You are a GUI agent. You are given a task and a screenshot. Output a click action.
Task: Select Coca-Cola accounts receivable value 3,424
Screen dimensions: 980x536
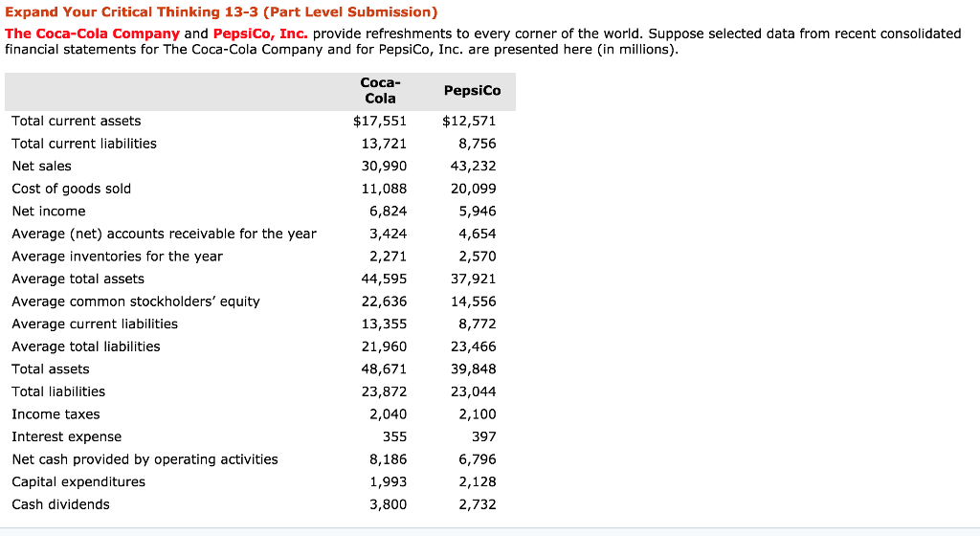click(389, 234)
